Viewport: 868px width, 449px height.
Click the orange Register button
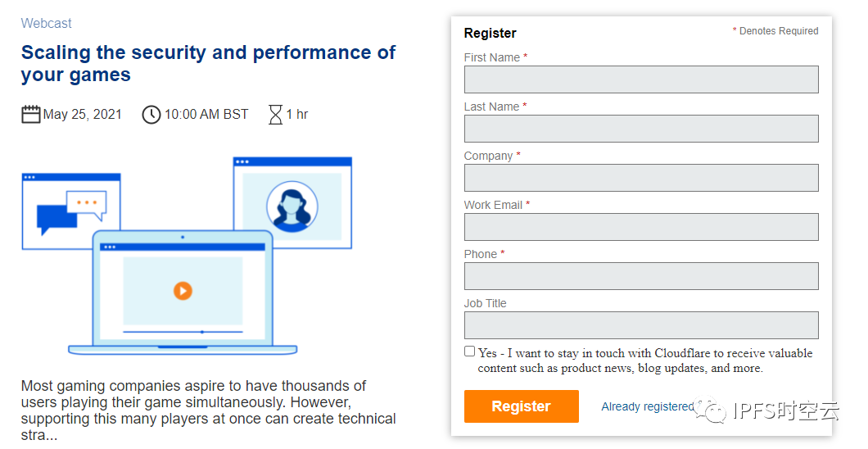(x=522, y=406)
